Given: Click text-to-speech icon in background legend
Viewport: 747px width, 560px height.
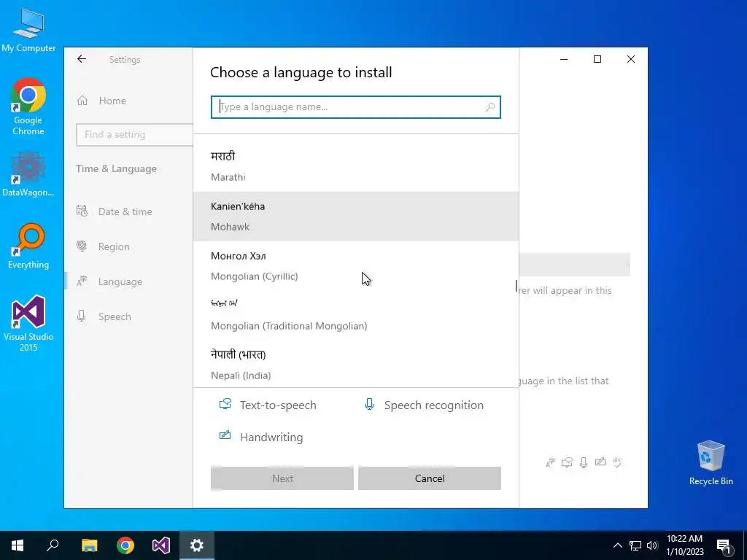Looking at the screenshot, I should (x=567, y=462).
